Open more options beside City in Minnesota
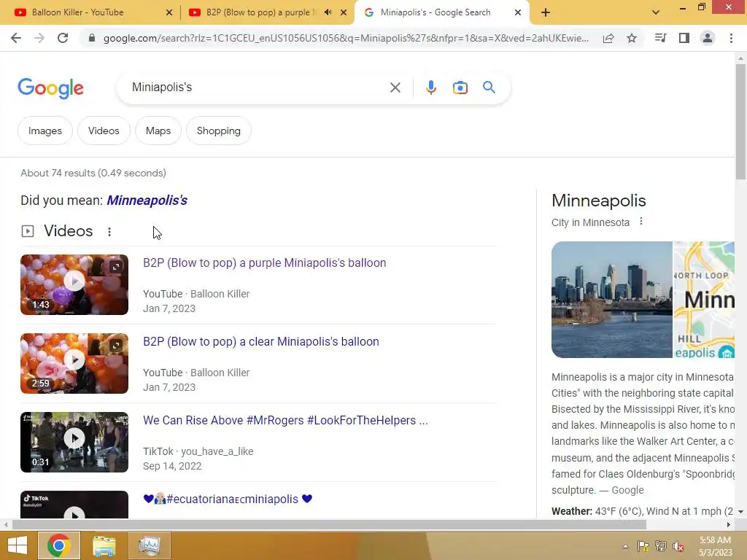747x560 pixels. 641,222
